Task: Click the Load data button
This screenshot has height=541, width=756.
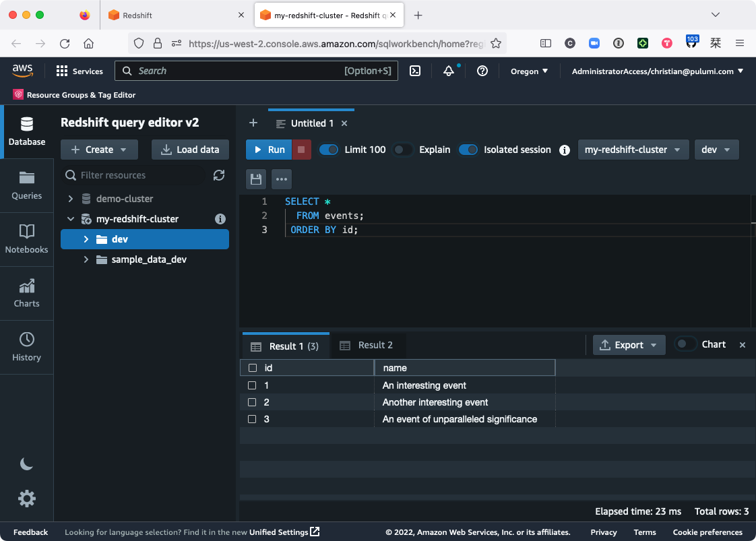Action: pos(190,150)
